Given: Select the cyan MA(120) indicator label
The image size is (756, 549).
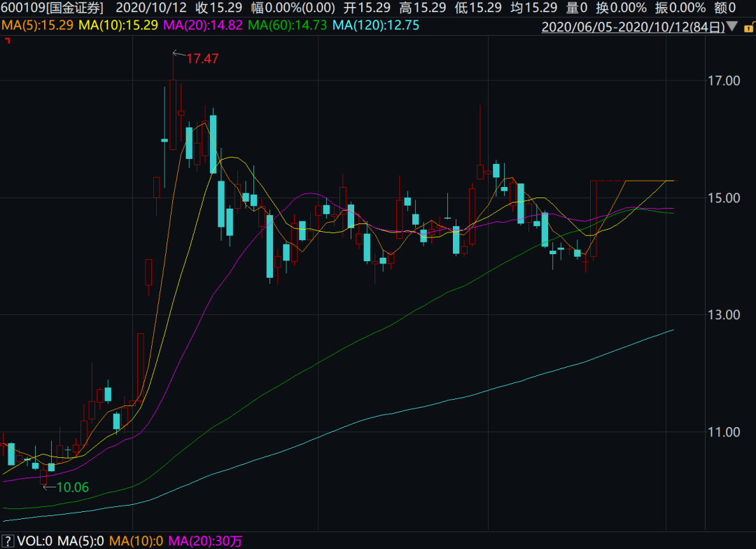Looking at the screenshot, I should (x=376, y=25).
